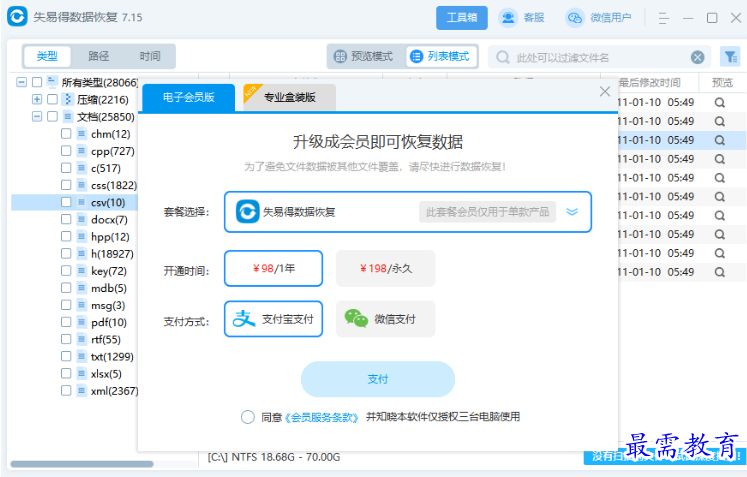
Task: Select the key(72) tree item
Action: pyautogui.click(x=109, y=271)
